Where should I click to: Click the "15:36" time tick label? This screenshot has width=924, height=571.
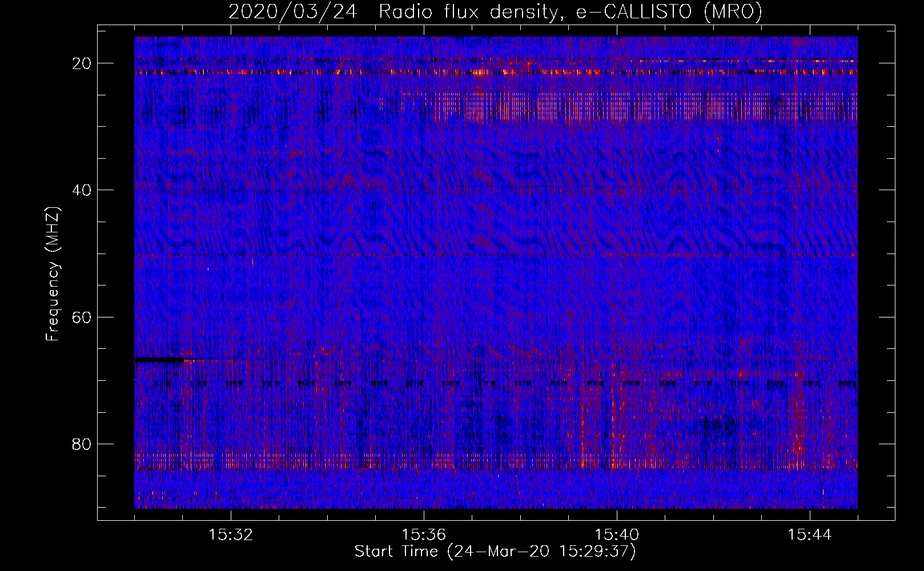423,535
